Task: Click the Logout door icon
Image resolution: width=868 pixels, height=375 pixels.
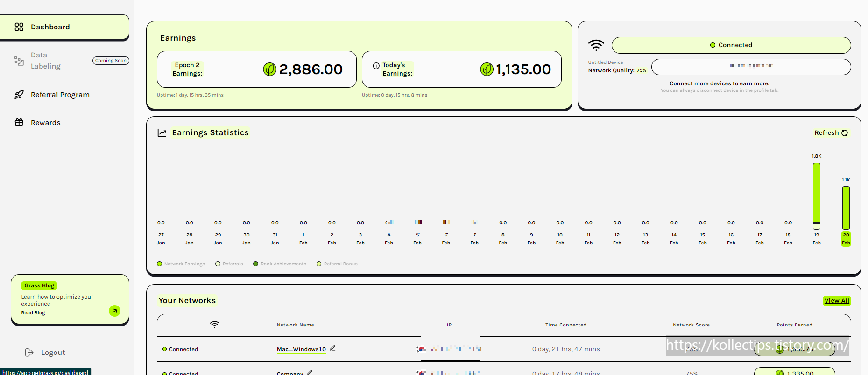Action: (x=29, y=353)
